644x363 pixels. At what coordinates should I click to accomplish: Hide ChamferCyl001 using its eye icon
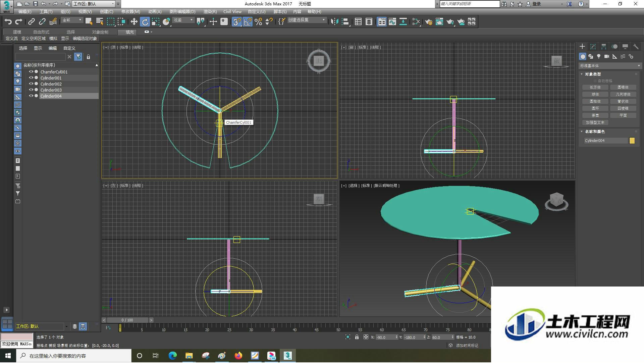pos(31,72)
